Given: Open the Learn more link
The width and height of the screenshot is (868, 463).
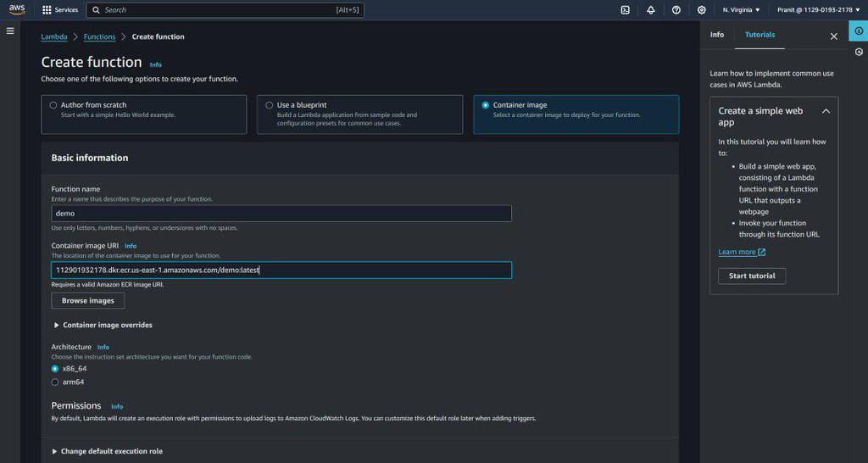Looking at the screenshot, I should [737, 252].
